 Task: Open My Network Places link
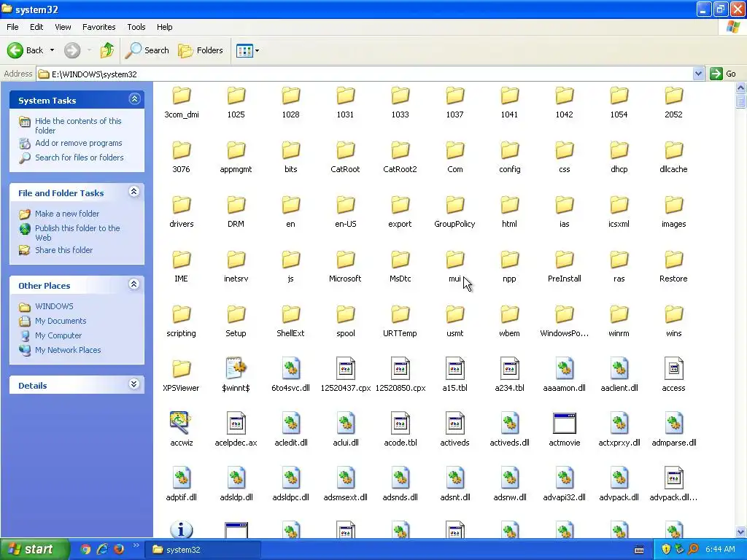click(68, 350)
